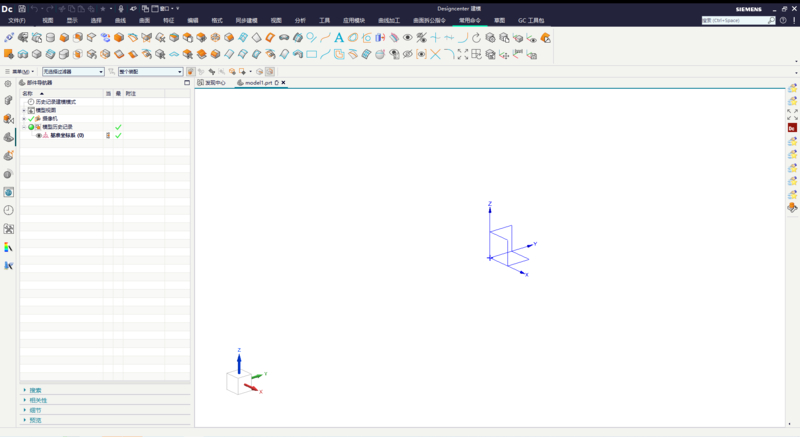
Task: Click the red Dc icon on the right edge bar
Action: click(792, 128)
